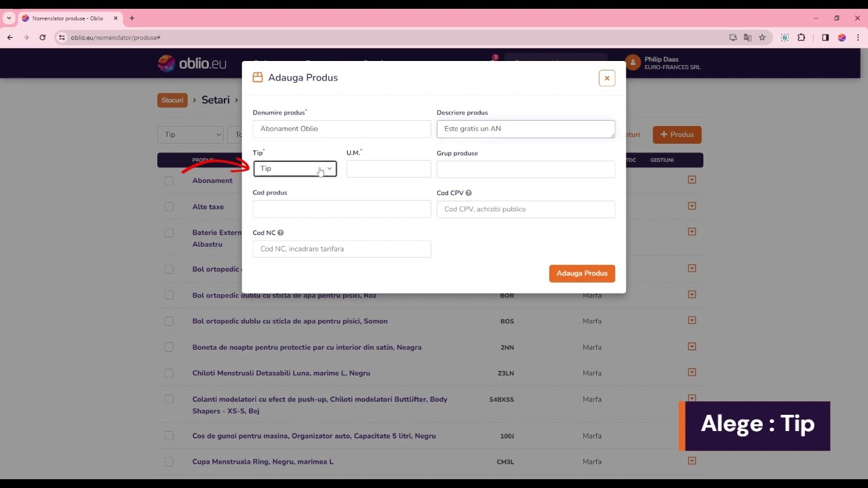Image resolution: width=868 pixels, height=488 pixels.
Task: Click the address bar URL oblio.eu/nomenclator/produse#
Action: 115,38
